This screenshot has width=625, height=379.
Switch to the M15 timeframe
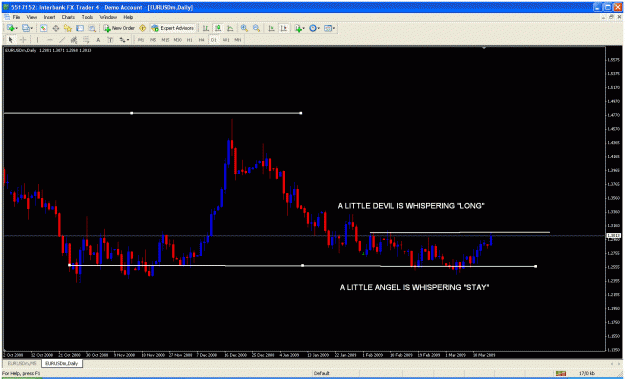click(165, 40)
